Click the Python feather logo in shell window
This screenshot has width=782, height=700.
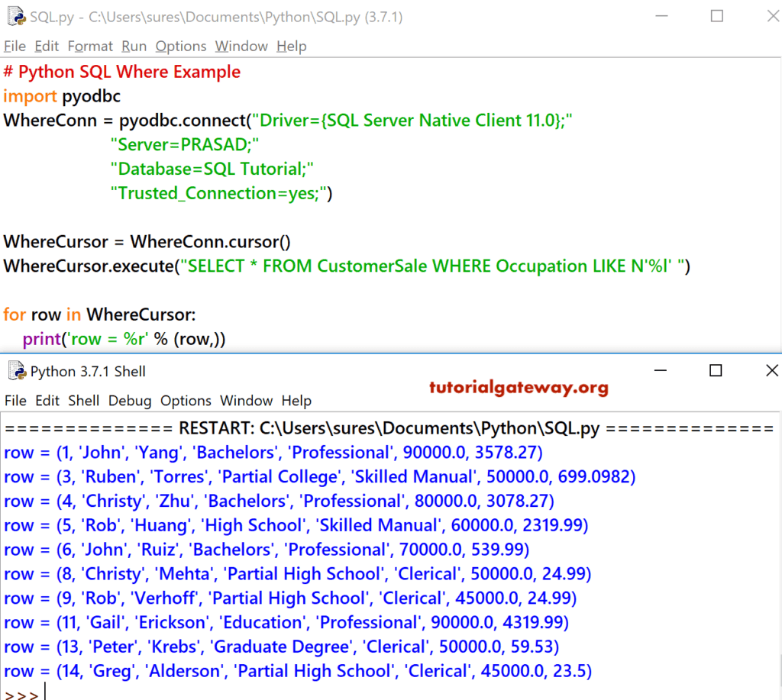17,371
